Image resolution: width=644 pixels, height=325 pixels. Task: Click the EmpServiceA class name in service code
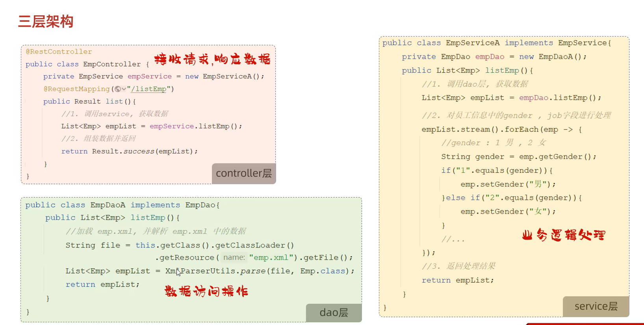[x=472, y=43]
